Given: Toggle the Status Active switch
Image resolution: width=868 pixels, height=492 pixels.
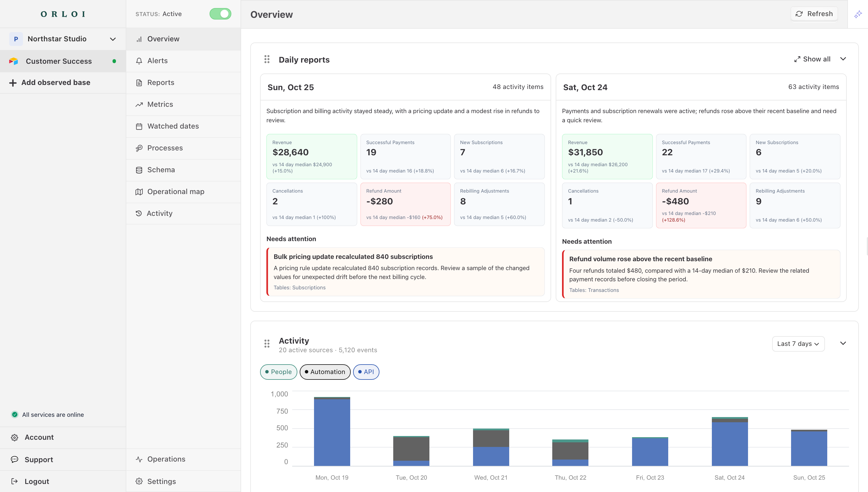Looking at the screenshot, I should tap(220, 14).
